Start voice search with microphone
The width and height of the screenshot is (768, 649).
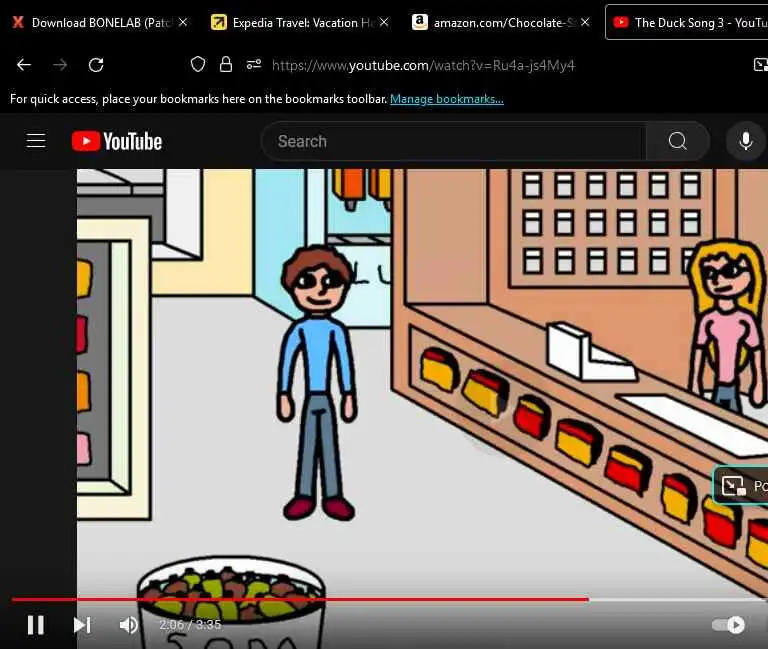pyautogui.click(x=745, y=141)
